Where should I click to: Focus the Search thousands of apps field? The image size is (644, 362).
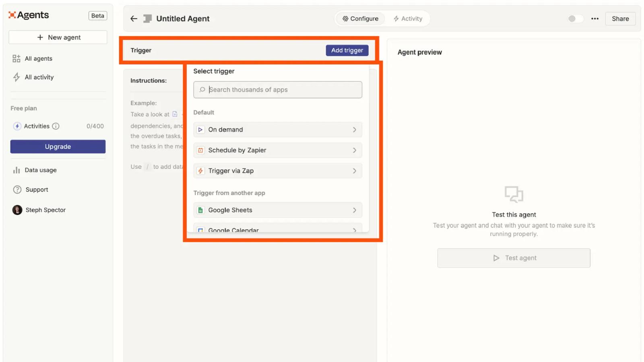(x=278, y=90)
